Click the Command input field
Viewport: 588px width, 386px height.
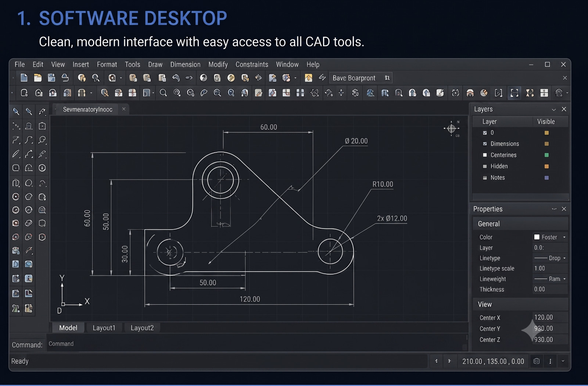(256, 344)
